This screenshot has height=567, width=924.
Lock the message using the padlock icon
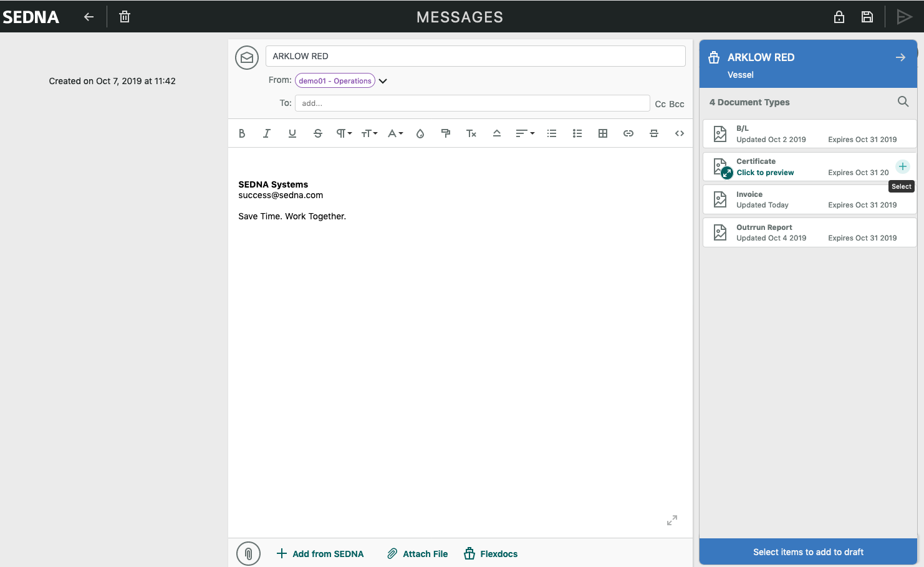pos(839,17)
